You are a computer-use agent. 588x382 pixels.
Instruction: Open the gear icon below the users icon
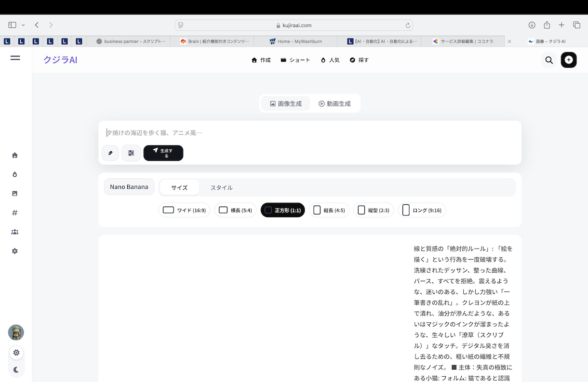point(15,251)
